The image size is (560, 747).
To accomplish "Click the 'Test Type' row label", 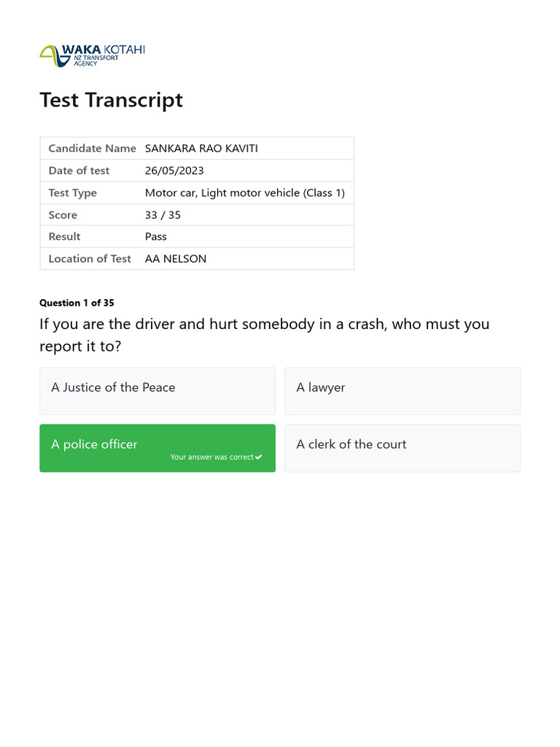I will (72, 193).
